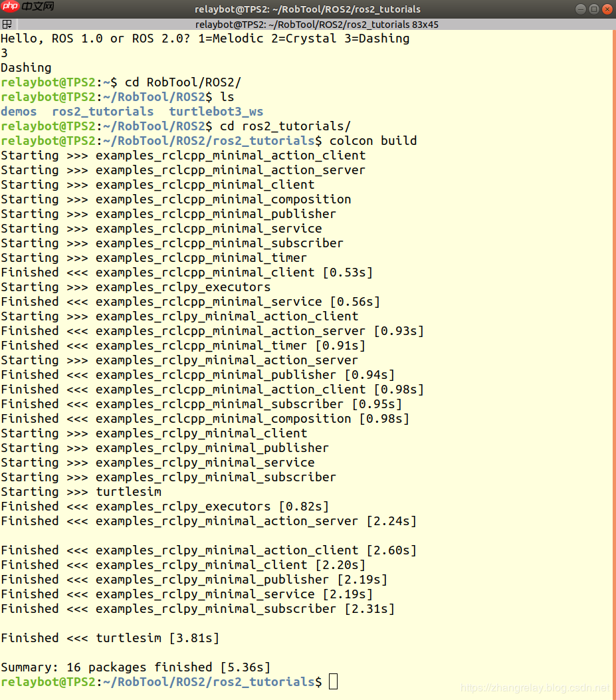The width and height of the screenshot is (616, 700).
Task: Click the Summary 16 packages finished line
Action: (136, 667)
